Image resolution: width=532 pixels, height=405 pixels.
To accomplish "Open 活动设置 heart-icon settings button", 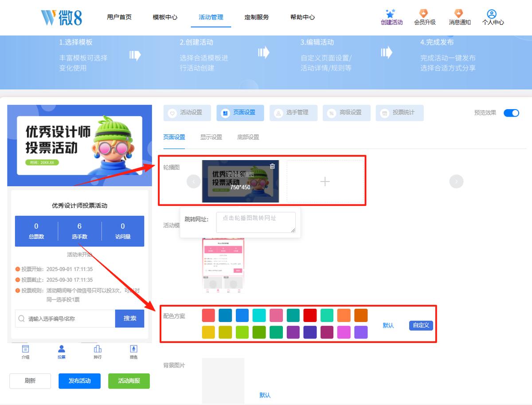I will click(187, 113).
